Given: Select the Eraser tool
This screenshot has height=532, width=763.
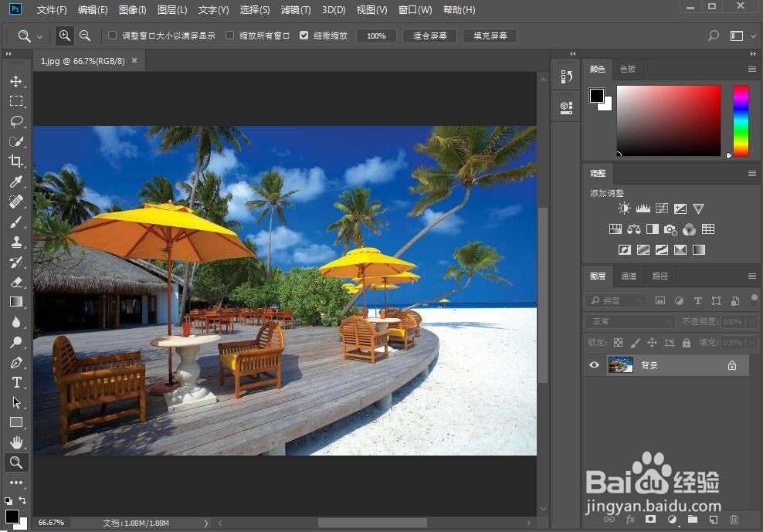Looking at the screenshot, I should coord(16,282).
